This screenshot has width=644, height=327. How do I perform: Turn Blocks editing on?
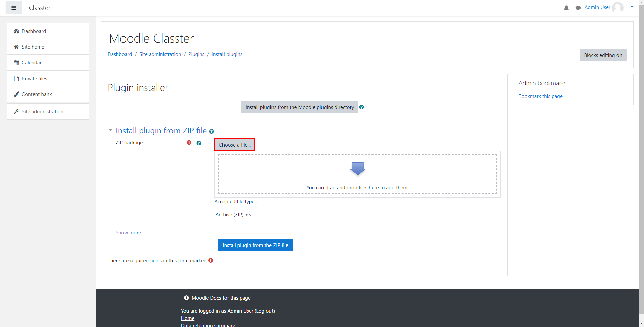point(603,55)
